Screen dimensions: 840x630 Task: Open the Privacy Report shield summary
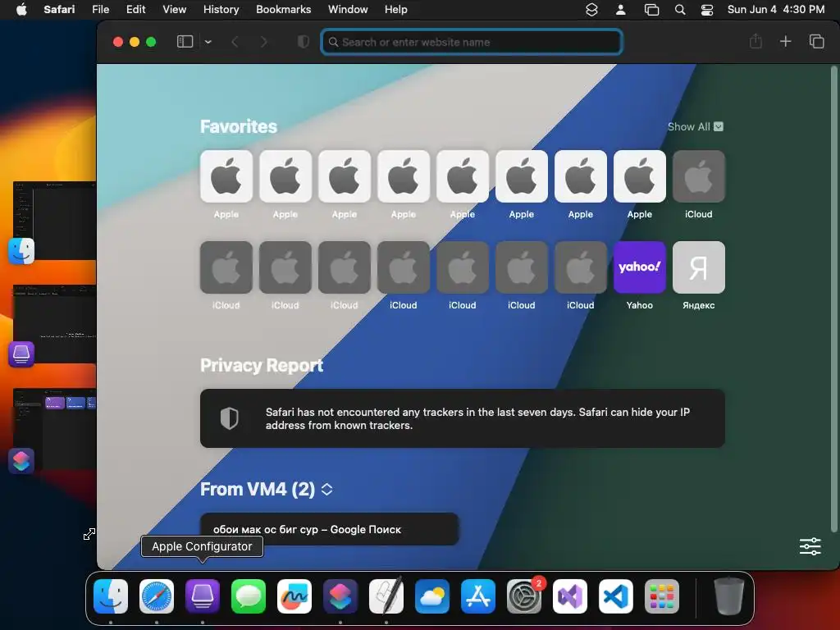(463, 418)
